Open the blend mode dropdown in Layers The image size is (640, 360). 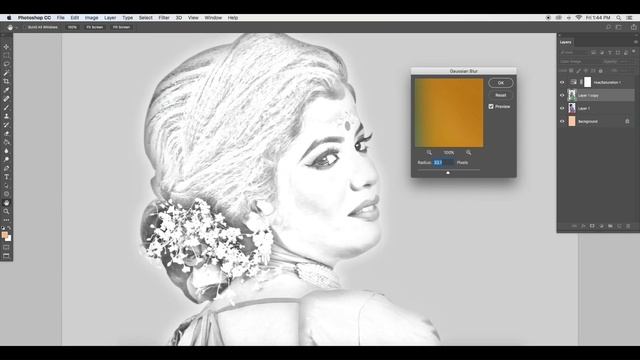(x=579, y=61)
